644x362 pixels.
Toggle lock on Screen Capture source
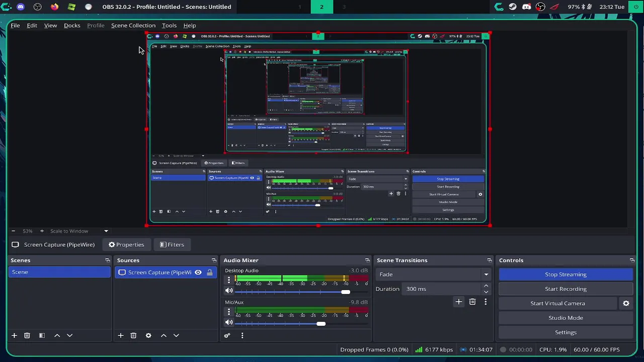[209, 273]
